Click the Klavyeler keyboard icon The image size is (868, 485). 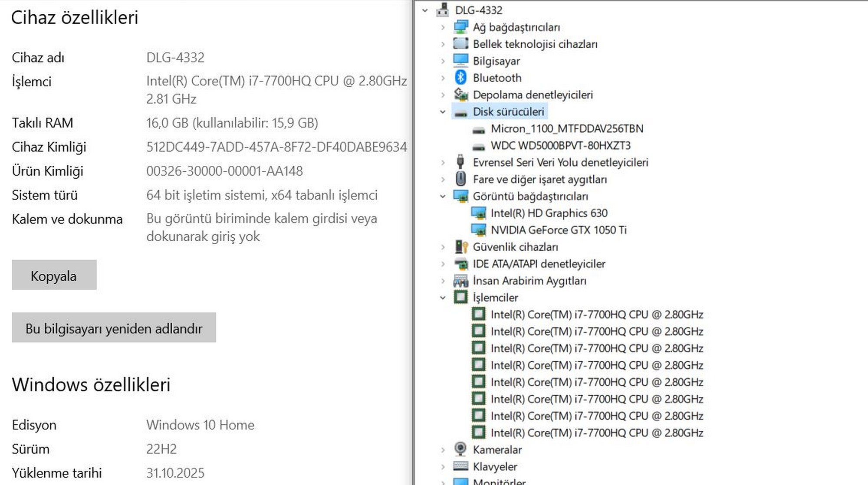[x=460, y=466]
